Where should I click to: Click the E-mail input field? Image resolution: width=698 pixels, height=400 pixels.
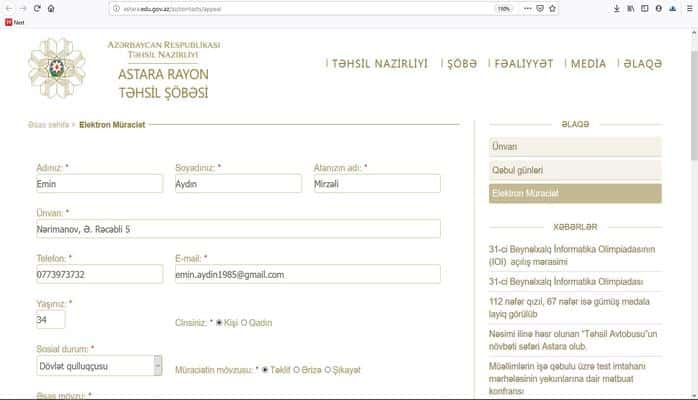pyautogui.click(x=306, y=274)
